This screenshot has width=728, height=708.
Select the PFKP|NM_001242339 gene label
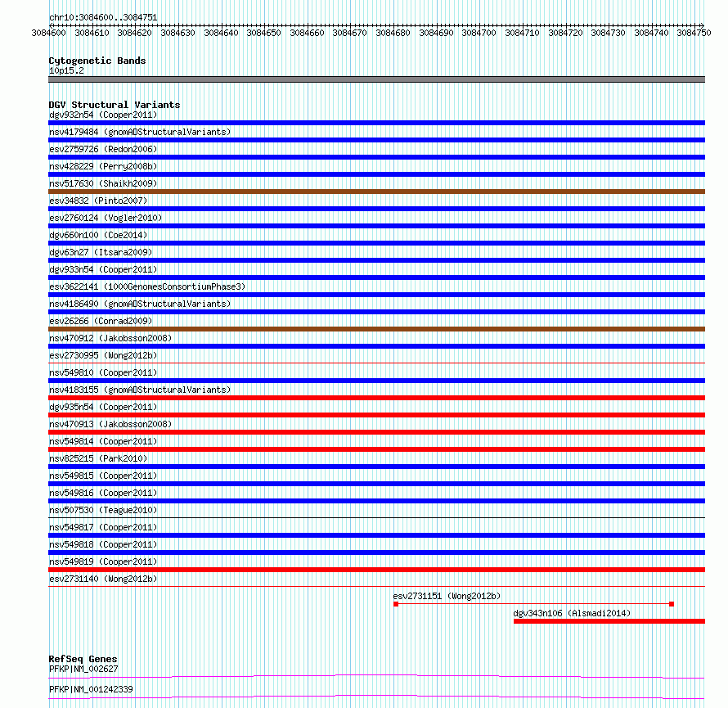click(x=91, y=689)
